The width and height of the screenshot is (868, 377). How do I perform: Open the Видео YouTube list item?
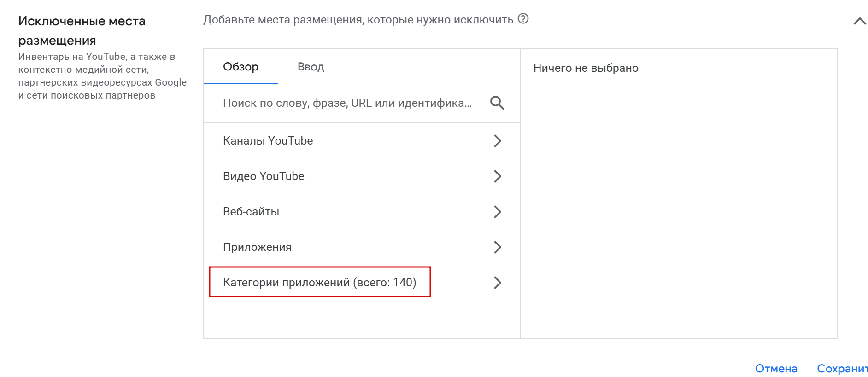pyautogui.click(x=264, y=176)
